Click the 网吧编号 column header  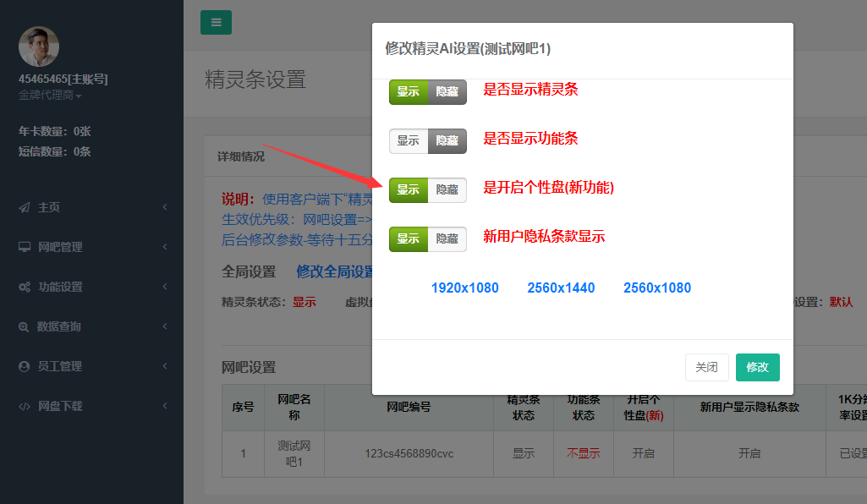pos(409,408)
